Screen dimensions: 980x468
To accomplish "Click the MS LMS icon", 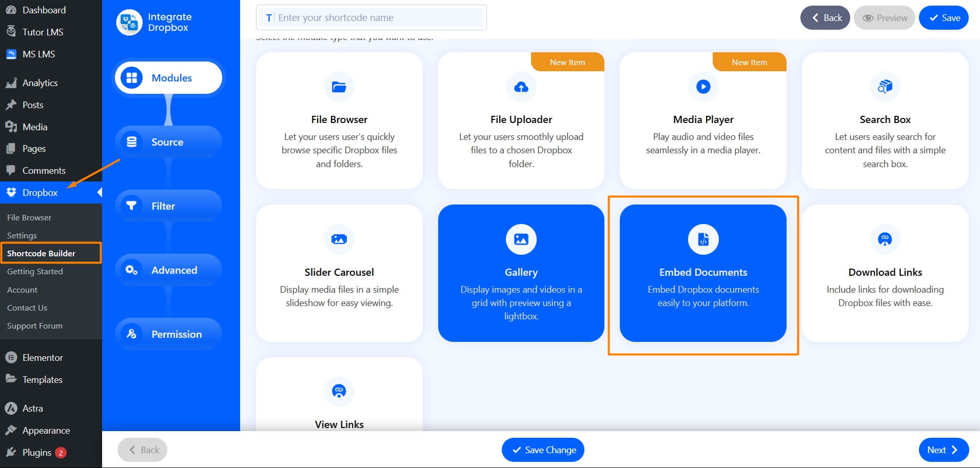I will [x=11, y=53].
